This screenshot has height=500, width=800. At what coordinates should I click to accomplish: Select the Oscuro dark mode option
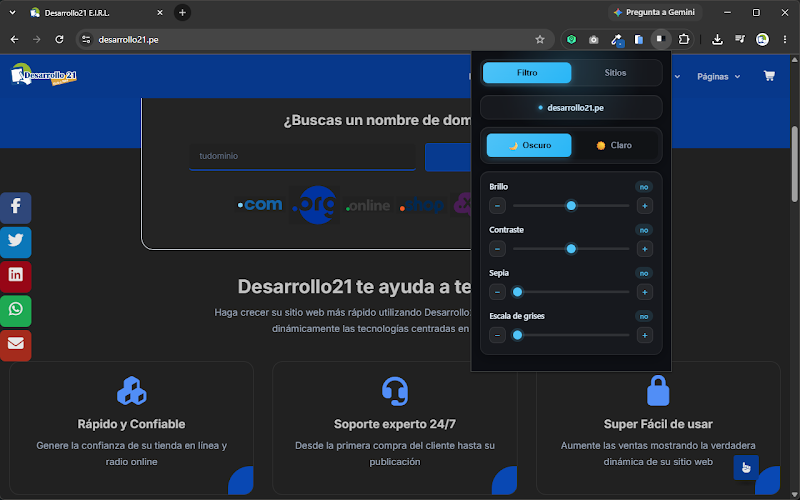tap(529, 145)
